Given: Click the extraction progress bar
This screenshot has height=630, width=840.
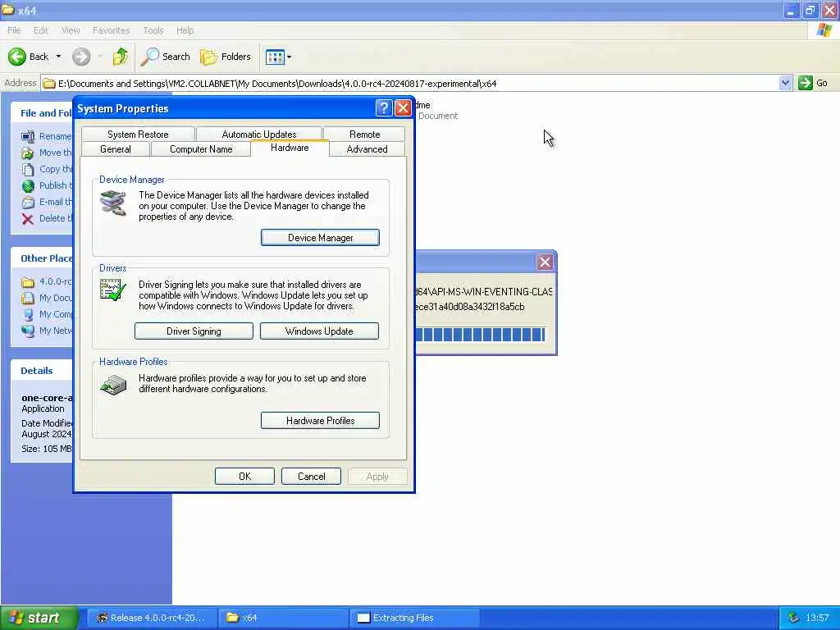Looking at the screenshot, I should pos(481,335).
